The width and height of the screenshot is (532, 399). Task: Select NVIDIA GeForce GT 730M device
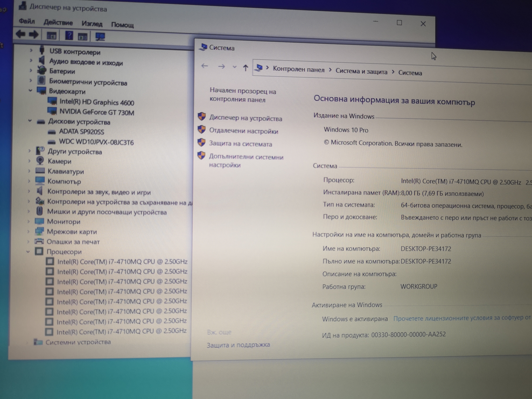coord(97,112)
